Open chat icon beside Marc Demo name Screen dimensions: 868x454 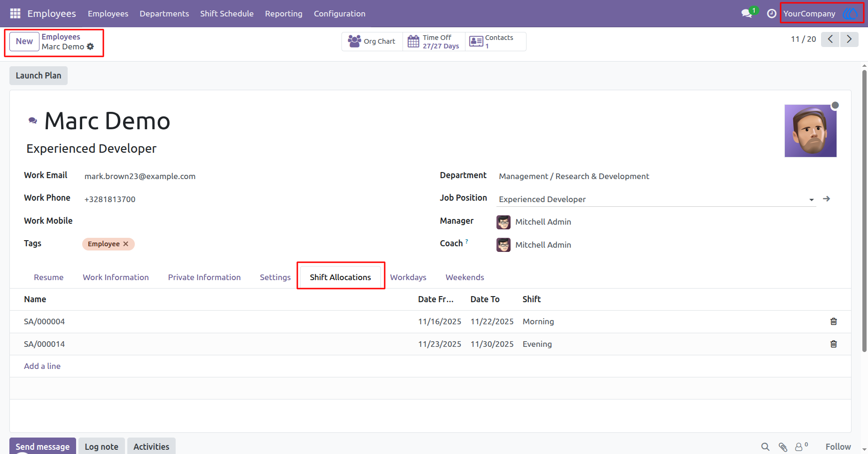click(x=33, y=121)
